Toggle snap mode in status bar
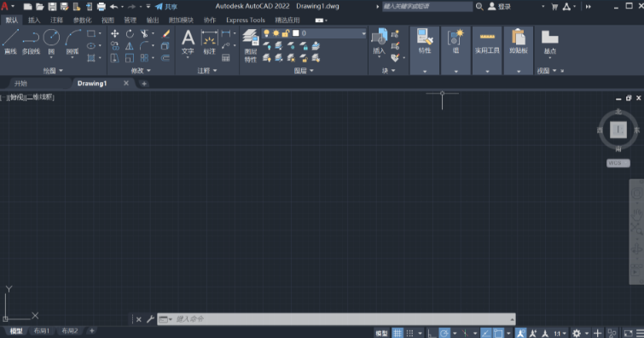The height and width of the screenshot is (338, 644). (409, 333)
